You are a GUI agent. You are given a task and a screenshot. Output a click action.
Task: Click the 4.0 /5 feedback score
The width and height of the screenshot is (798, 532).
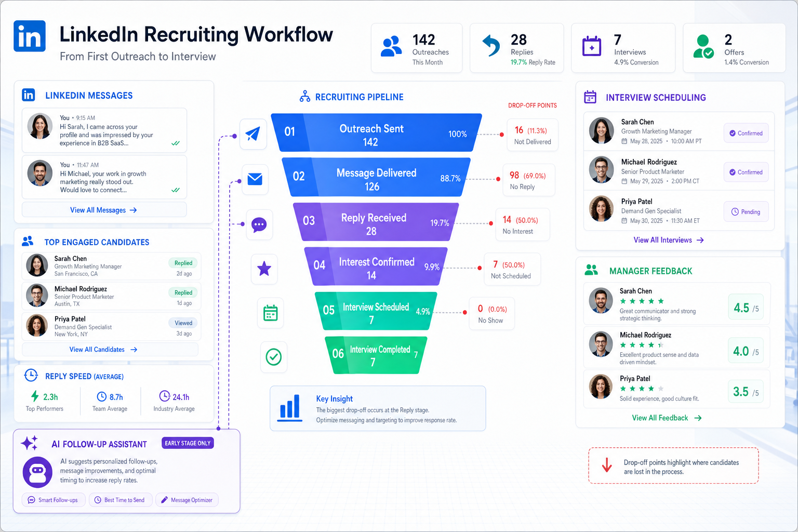pos(746,352)
